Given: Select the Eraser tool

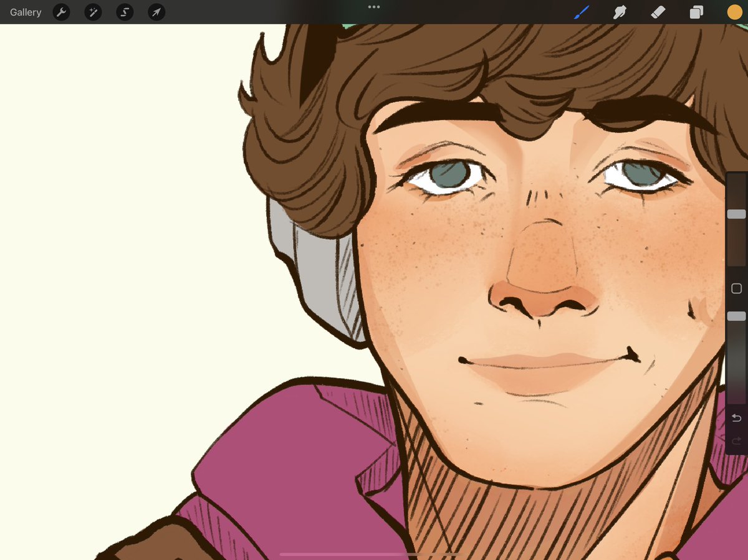Looking at the screenshot, I should tap(658, 12).
